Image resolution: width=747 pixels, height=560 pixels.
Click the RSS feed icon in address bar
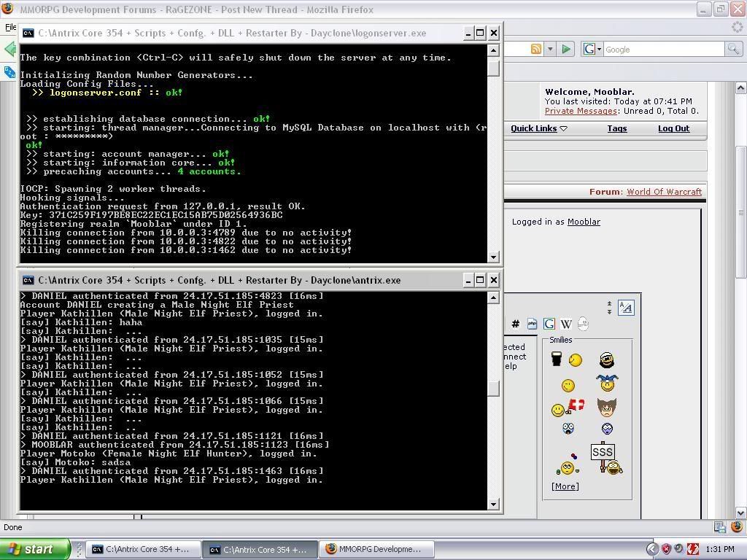pyautogui.click(x=536, y=50)
